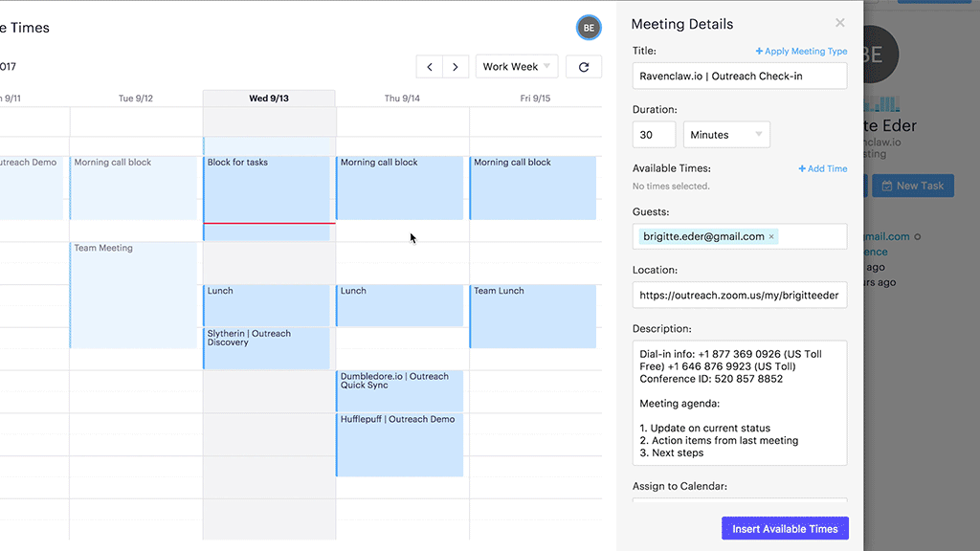The width and height of the screenshot is (980, 551).
Task: Open the Work Week view dropdown
Action: click(517, 67)
